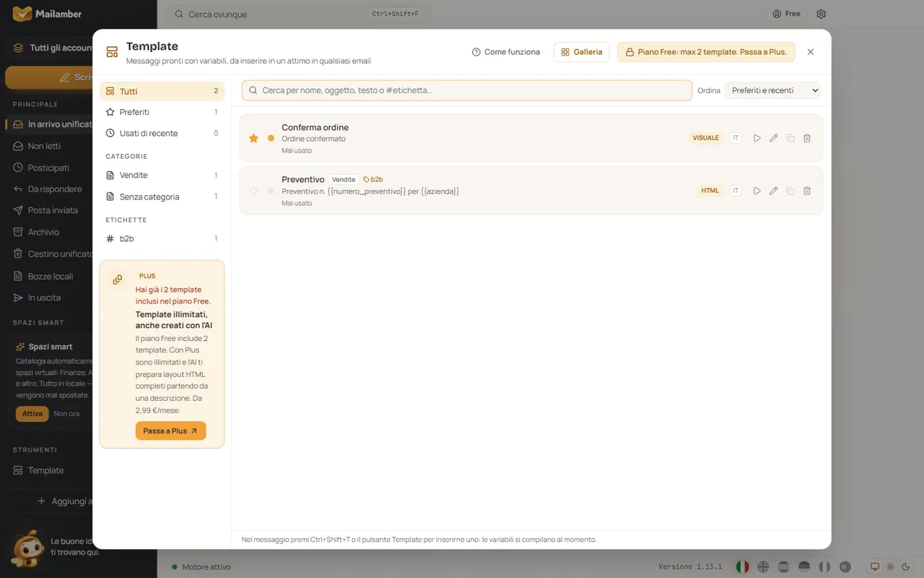Open Bozze locali in the sidebar
Image resolution: width=924 pixels, height=578 pixels.
tap(51, 276)
